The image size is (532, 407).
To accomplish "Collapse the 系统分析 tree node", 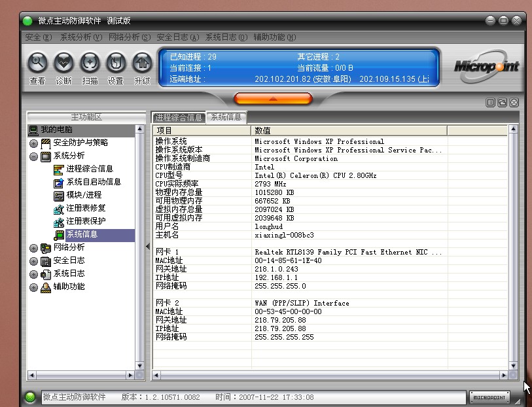I will point(33,156).
